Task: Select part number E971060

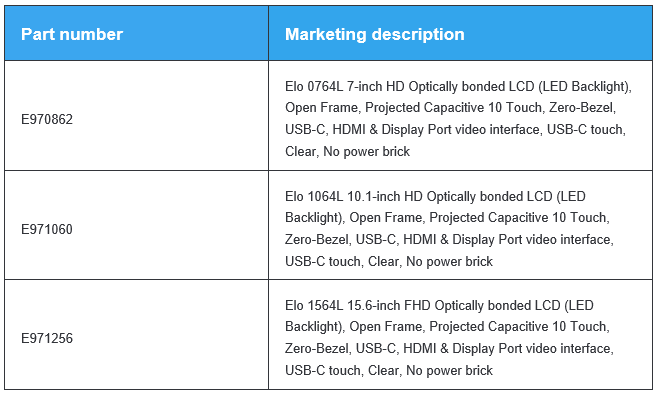Action: click(x=47, y=229)
